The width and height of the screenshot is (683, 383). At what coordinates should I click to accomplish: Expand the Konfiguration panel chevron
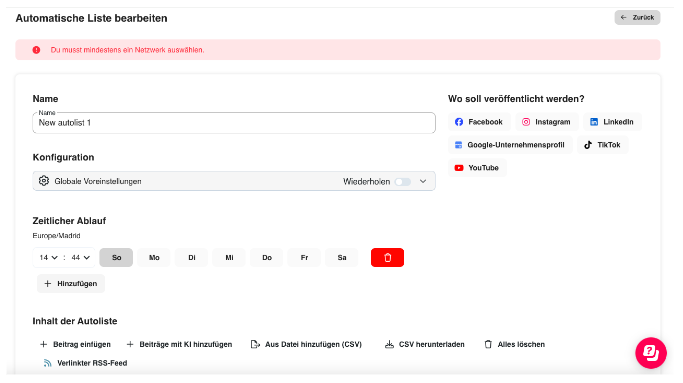[423, 181]
